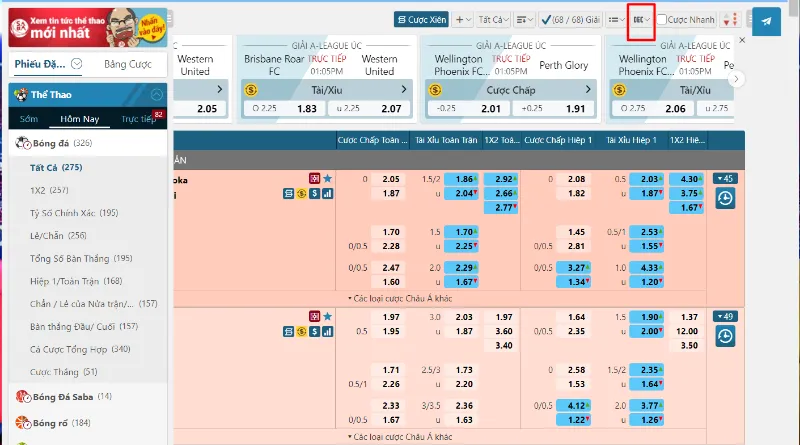Click the paper plane send icon

pos(766,21)
